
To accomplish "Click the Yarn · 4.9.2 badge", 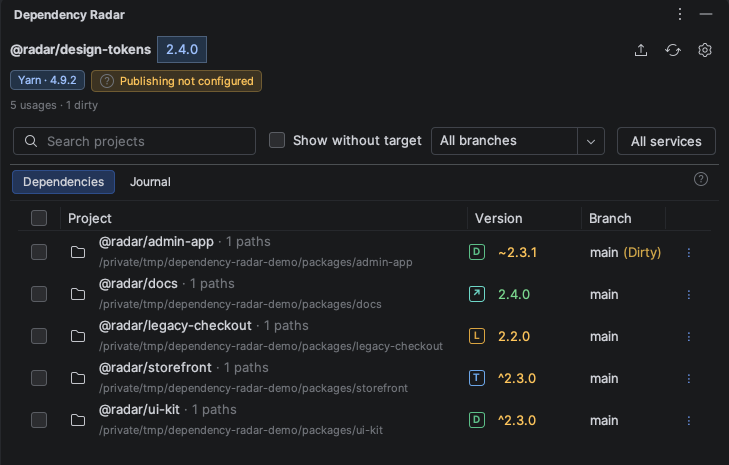I will pos(47,80).
